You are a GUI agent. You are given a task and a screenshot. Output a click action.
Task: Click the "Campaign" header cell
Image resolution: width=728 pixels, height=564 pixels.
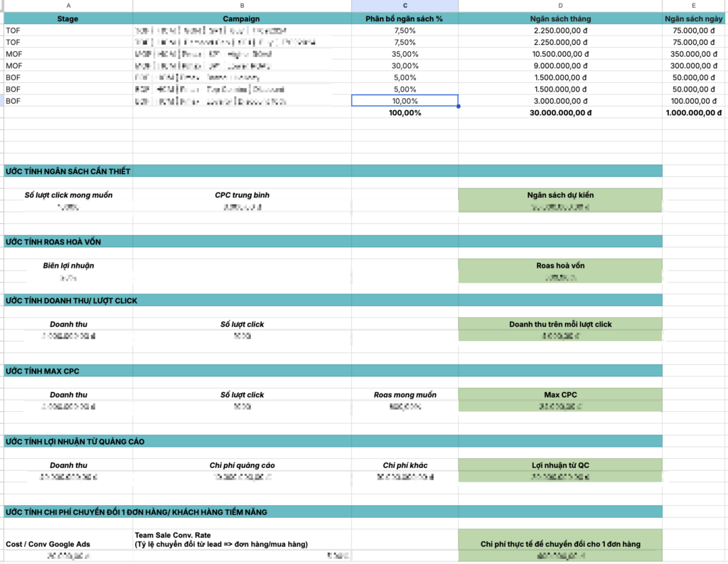(x=242, y=18)
